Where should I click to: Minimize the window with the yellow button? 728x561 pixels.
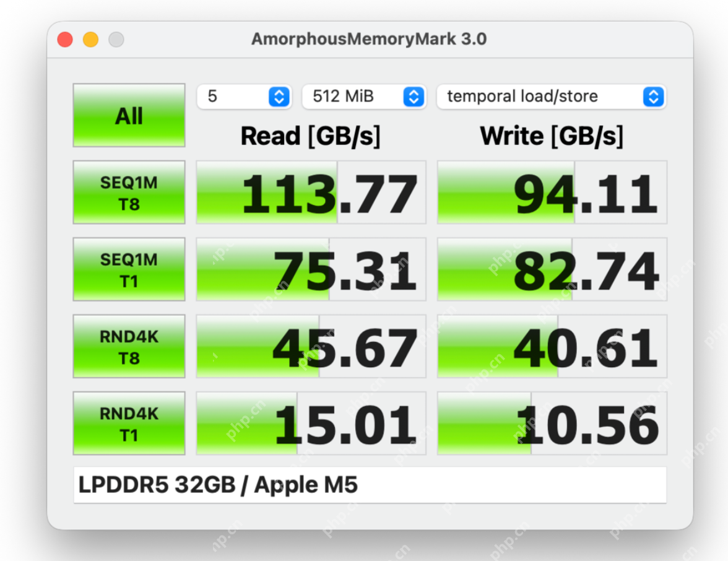tap(90, 40)
